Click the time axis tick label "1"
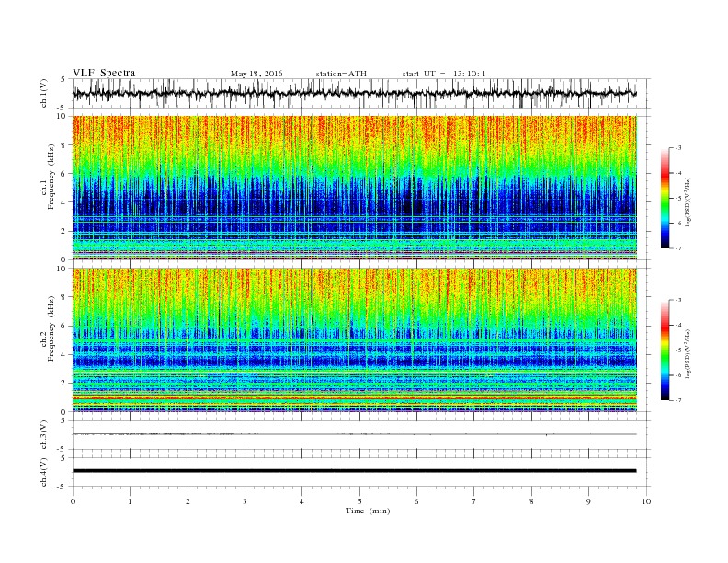728x563 pixels. coord(130,501)
